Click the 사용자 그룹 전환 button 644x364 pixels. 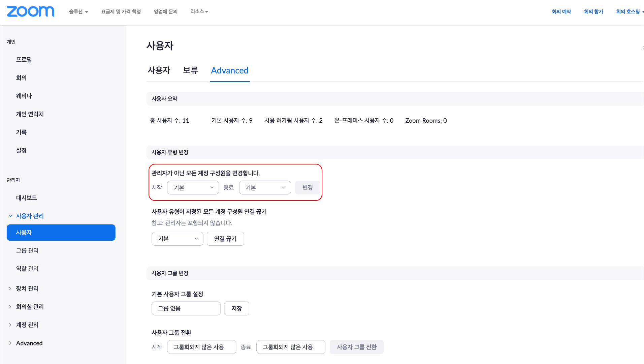pyautogui.click(x=357, y=347)
